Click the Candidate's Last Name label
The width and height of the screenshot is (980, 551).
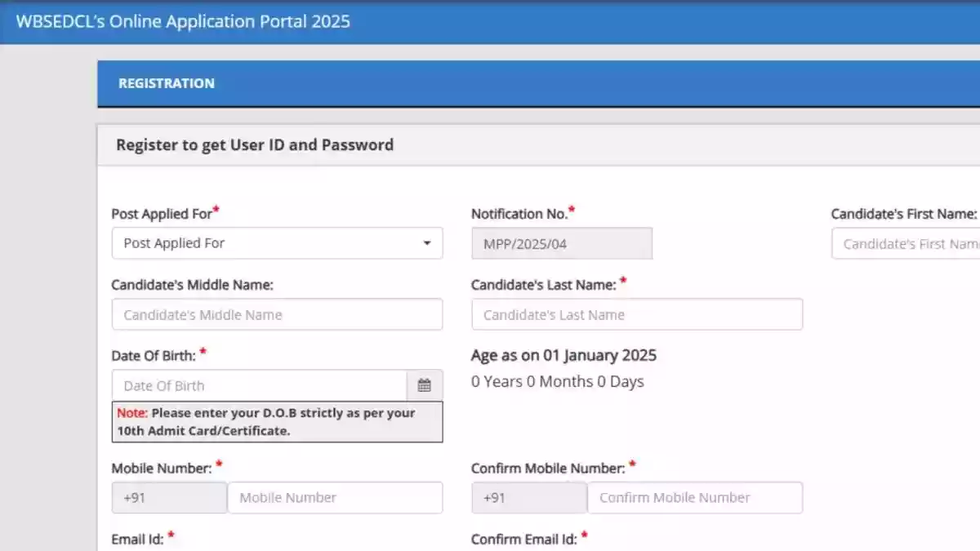543,285
